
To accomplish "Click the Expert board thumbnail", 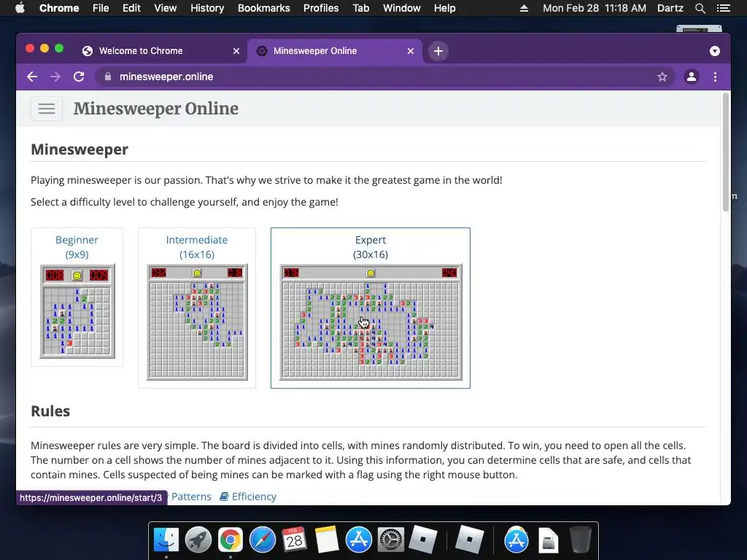I will pyautogui.click(x=371, y=322).
